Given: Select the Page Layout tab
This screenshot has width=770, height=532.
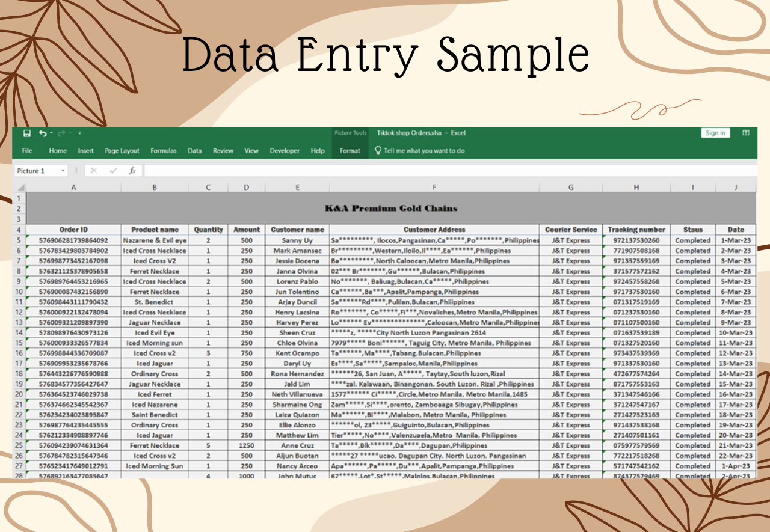Looking at the screenshot, I should pyautogui.click(x=122, y=151).
